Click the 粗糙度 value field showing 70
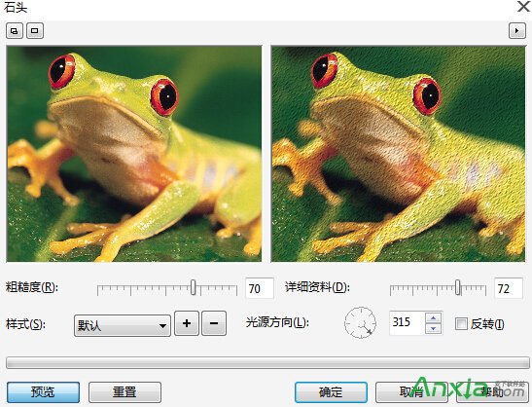Screen dimensions: 532x407 click(x=260, y=288)
